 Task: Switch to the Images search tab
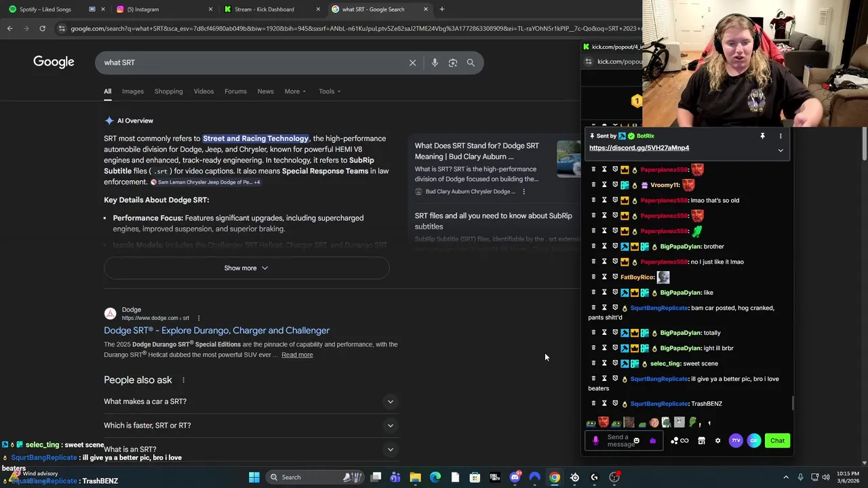click(x=133, y=91)
